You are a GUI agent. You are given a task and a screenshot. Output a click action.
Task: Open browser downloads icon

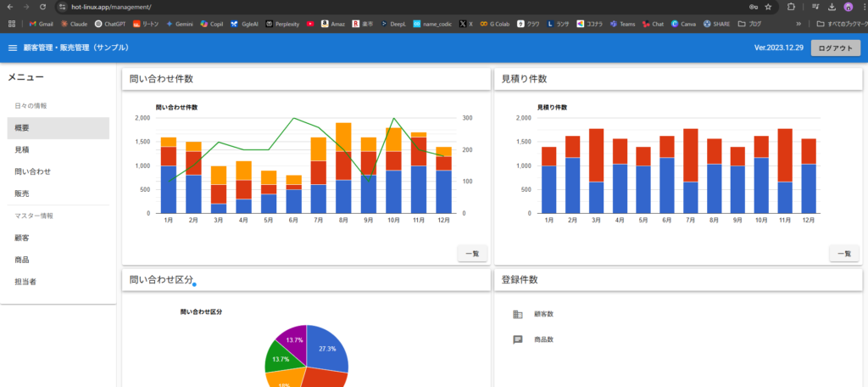832,7
